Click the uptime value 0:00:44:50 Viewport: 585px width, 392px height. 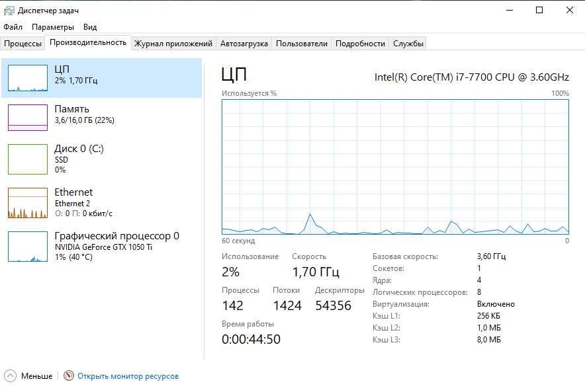pyautogui.click(x=251, y=339)
